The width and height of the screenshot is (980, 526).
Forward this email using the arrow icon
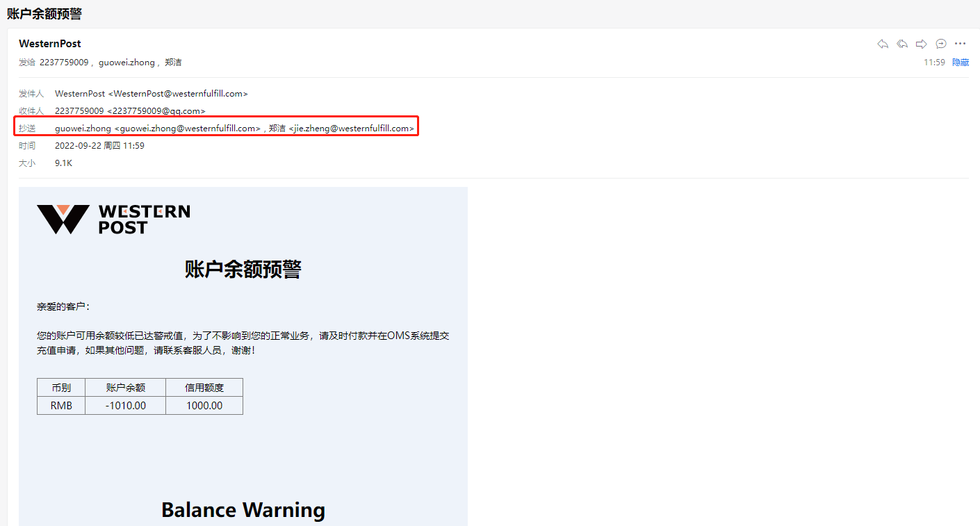[922, 44]
